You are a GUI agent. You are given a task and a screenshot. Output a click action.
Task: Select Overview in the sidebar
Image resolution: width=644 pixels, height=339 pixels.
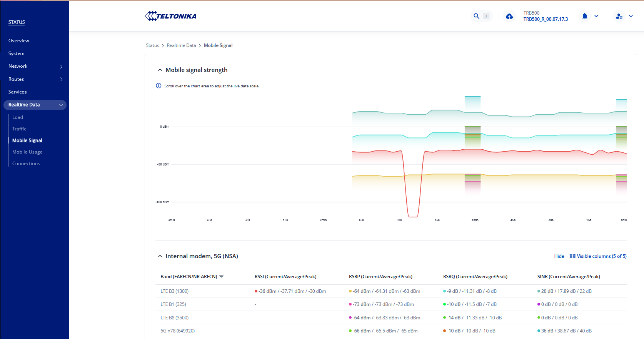[x=19, y=41]
